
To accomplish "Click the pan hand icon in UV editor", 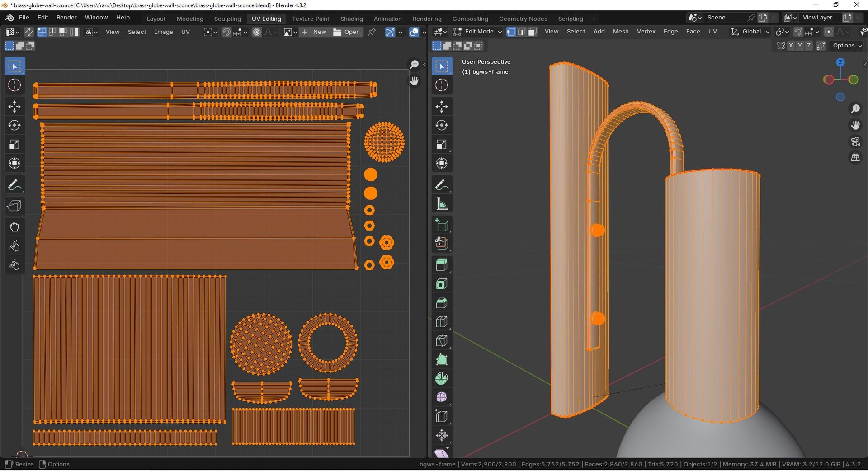I will pyautogui.click(x=414, y=81).
